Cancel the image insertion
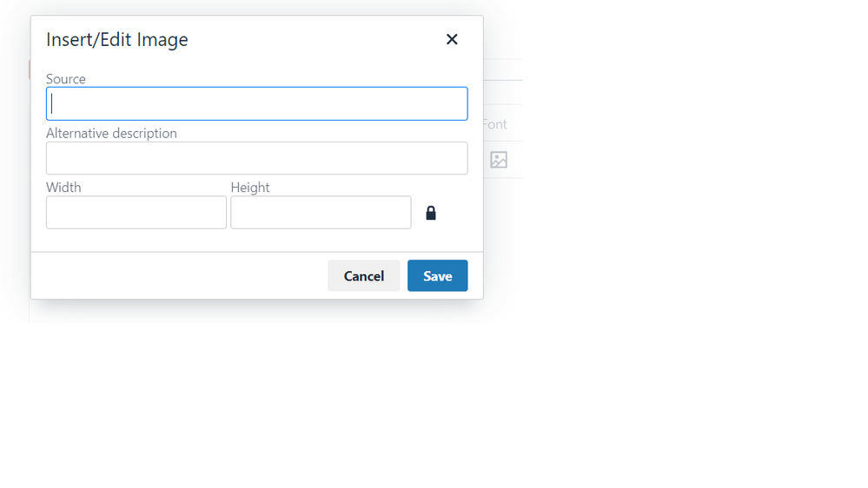 tap(364, 275)
